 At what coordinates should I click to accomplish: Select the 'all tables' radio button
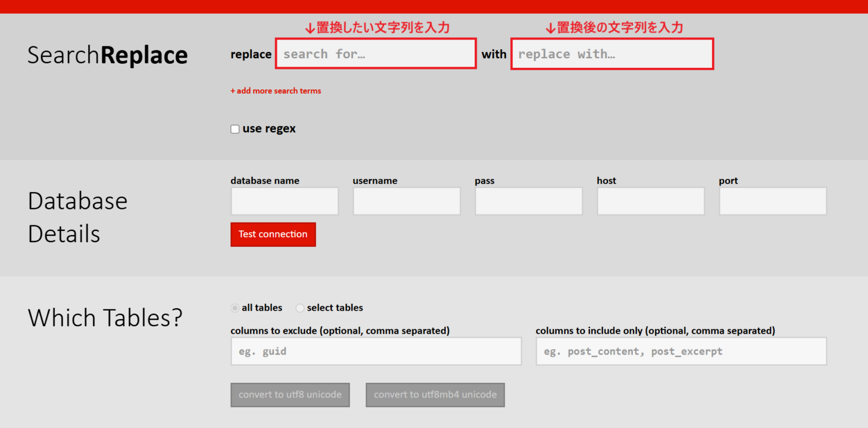tap(235, 308)
